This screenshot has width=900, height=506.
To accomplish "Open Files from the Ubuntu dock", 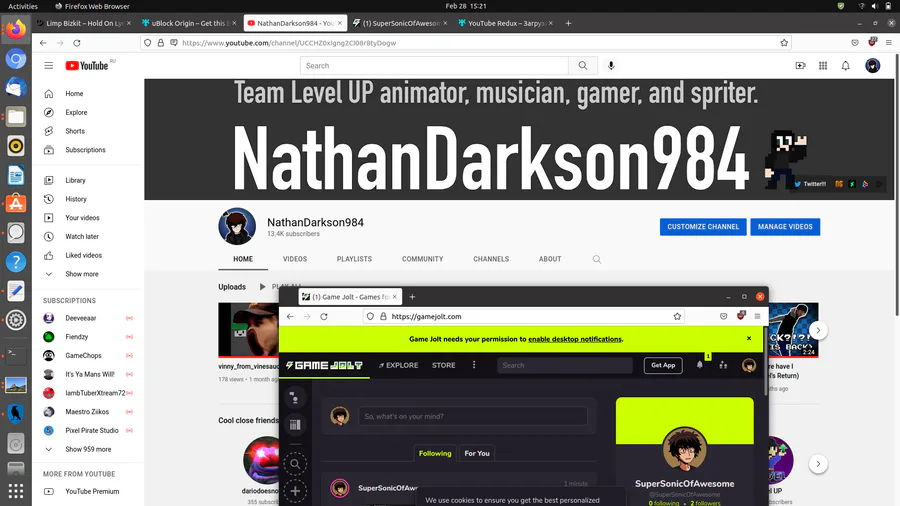I will (x=15, y=116).
